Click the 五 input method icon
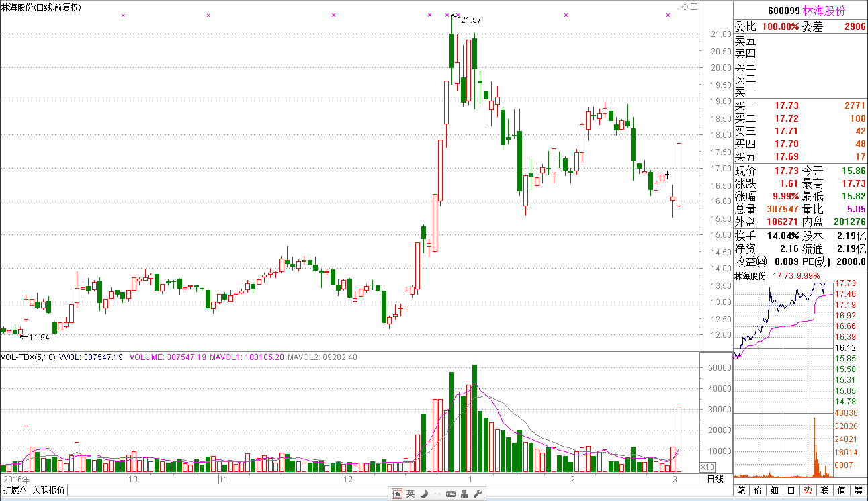 pos(398,494)
